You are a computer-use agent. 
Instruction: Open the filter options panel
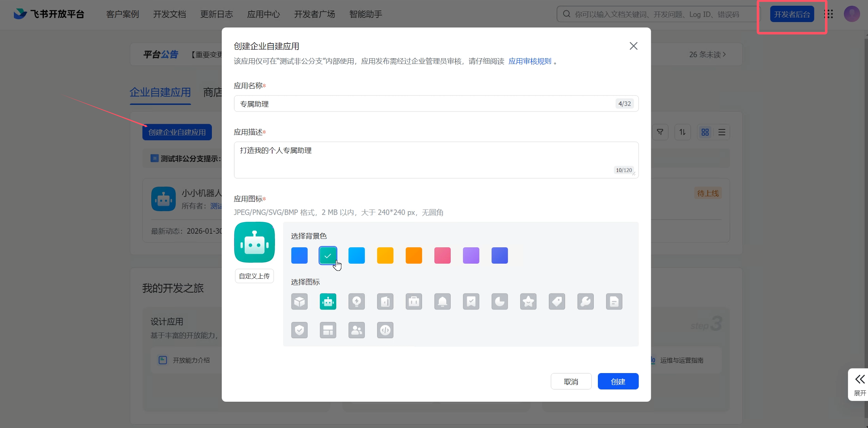coord(660,132)
